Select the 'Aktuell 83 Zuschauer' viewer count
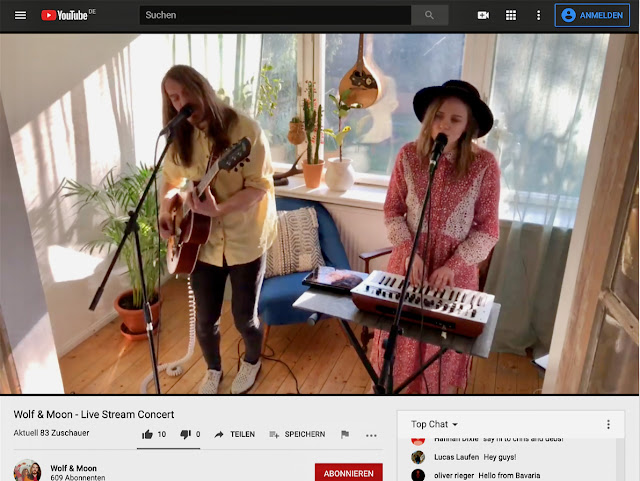 click(x=51, y=433)
